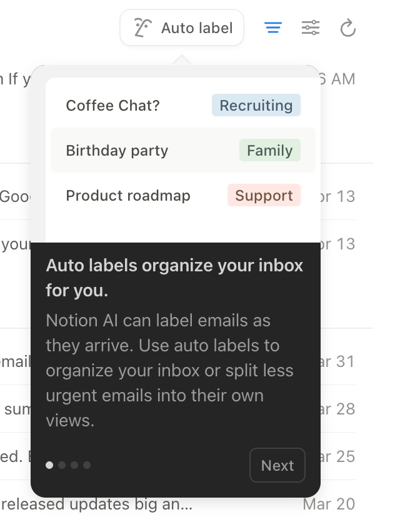Screen dimensions: 420x527
Task: Select the Support label tag
Action: click(x=264, y=195)
